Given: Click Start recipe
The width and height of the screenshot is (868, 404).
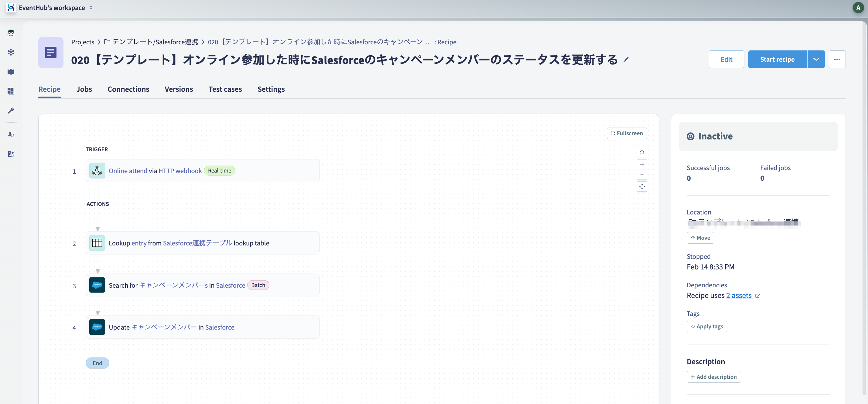Looking at the screenshot, I should tap(777, 59).
